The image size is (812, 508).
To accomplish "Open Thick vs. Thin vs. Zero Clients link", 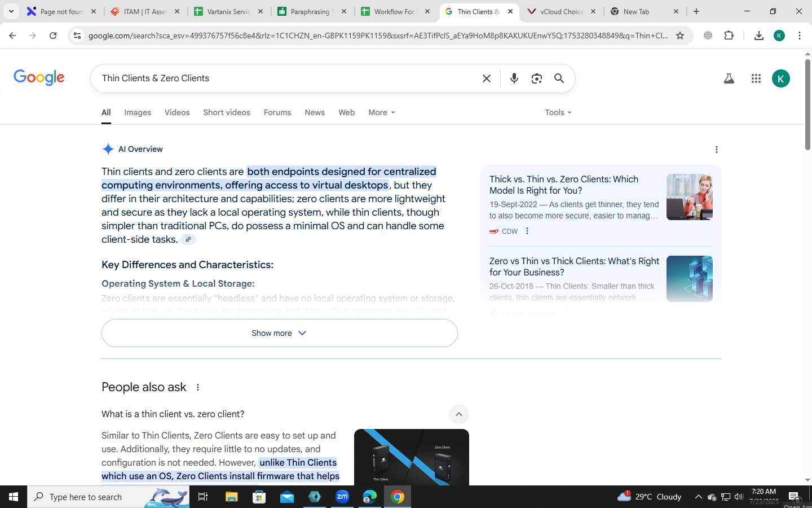I will [564, 185].
